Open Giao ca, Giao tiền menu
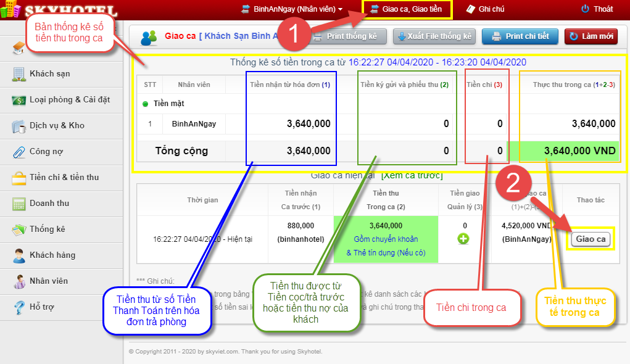The image size is (630, 364). click(407, 9)
